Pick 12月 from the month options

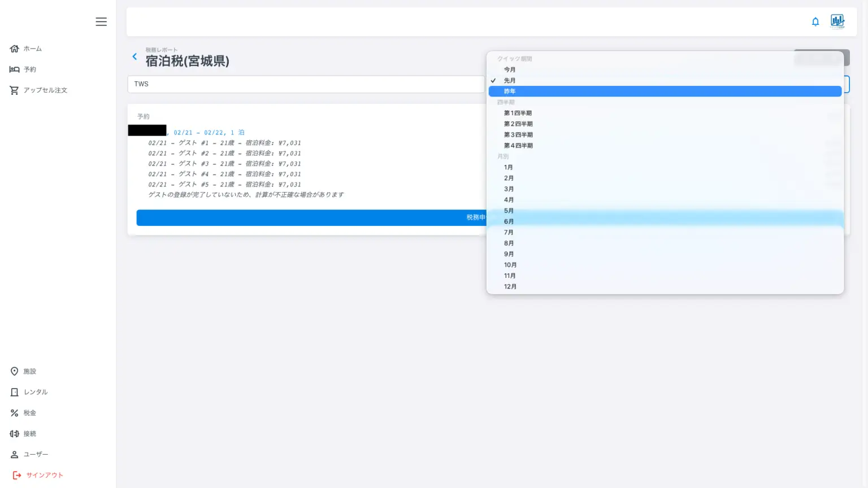(x=510, y=286)
